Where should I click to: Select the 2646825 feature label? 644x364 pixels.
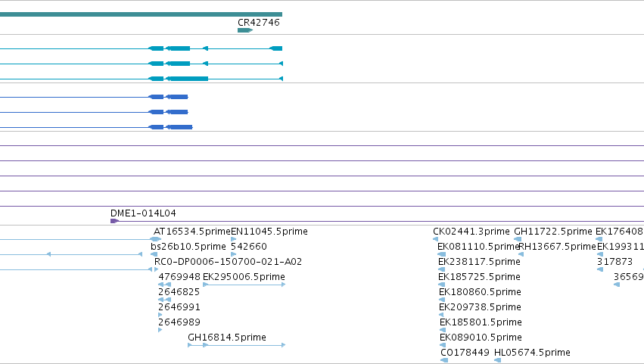179,292
